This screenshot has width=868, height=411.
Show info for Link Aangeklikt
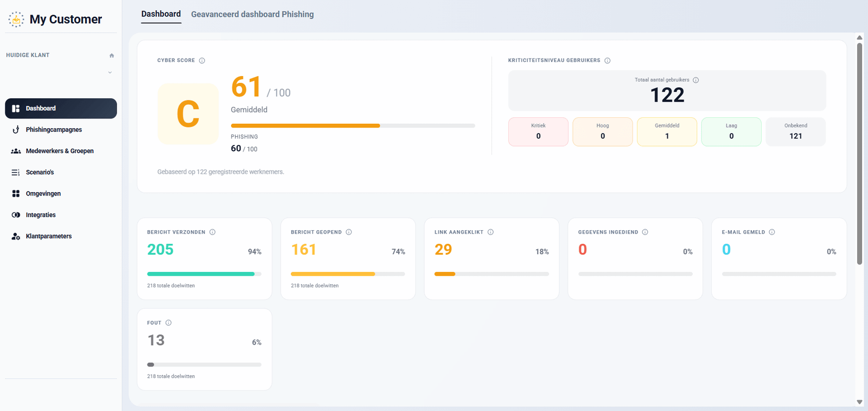pyautogui.click(x=490, y=232)
